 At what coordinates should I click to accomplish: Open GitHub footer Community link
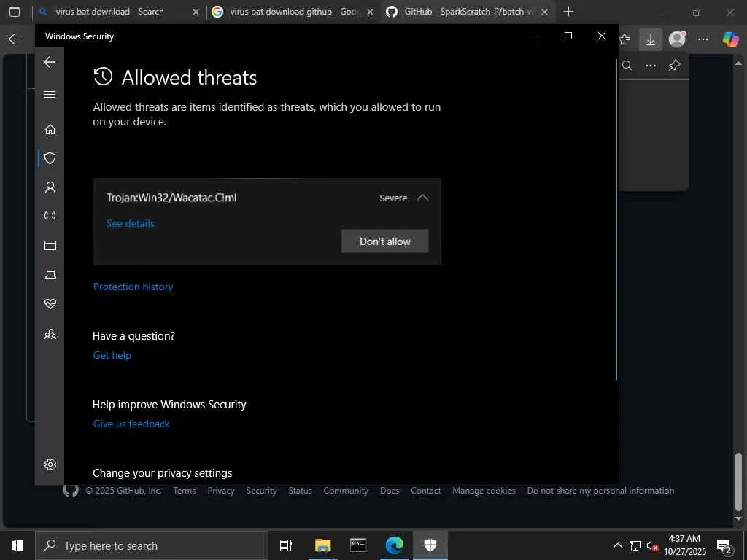tap(346, 491)
